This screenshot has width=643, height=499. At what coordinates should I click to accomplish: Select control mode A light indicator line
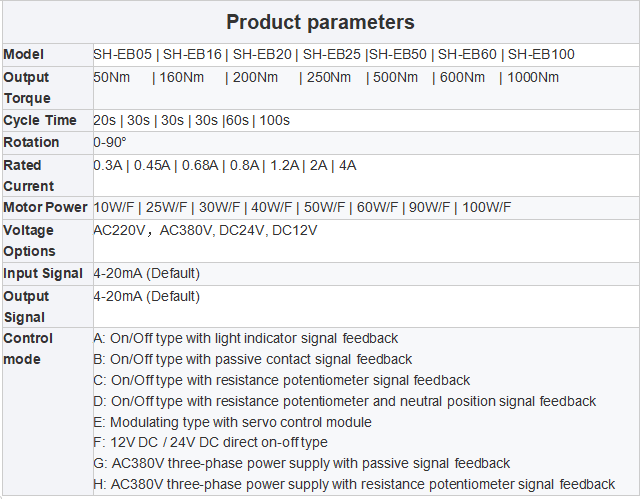(x=246, y=338)
